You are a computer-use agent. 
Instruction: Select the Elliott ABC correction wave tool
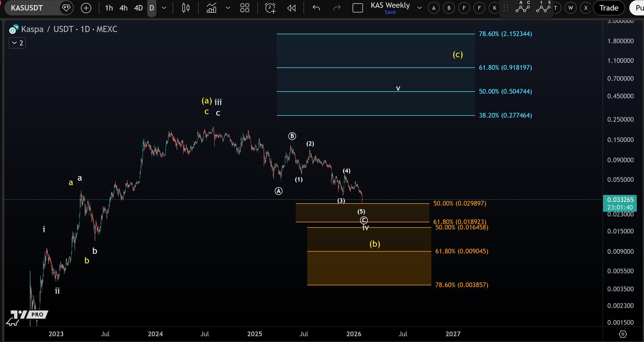(523, 7)
